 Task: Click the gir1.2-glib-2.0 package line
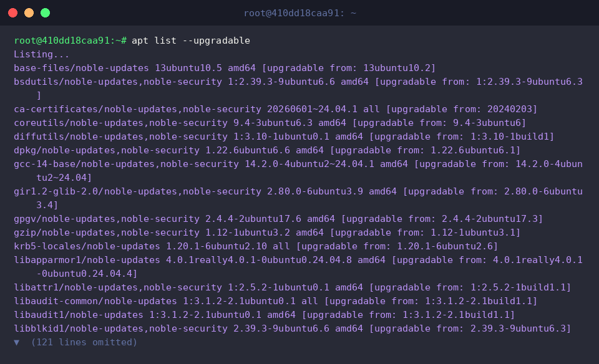pyautogui.click(x=298, y=198)
